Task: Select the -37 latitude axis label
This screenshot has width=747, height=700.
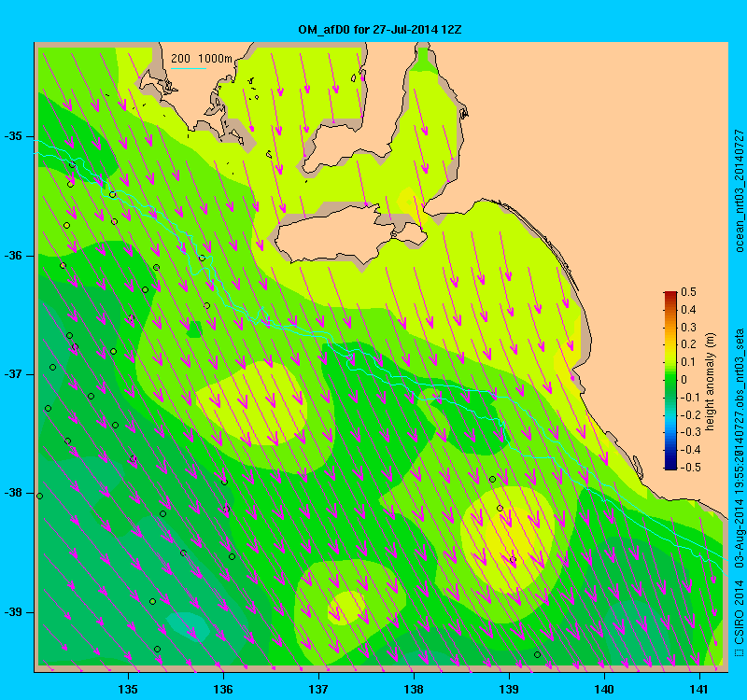Action: [x=13, y=374]
